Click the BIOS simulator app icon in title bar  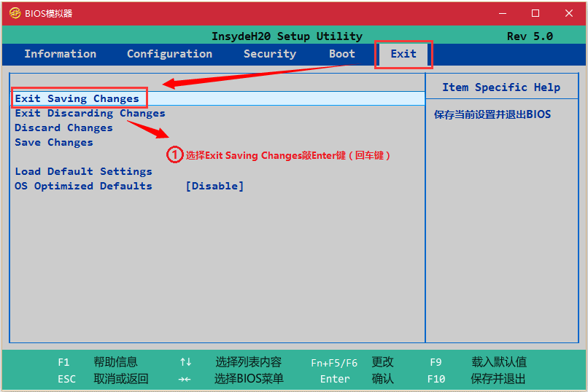click(x=15, y=13)
